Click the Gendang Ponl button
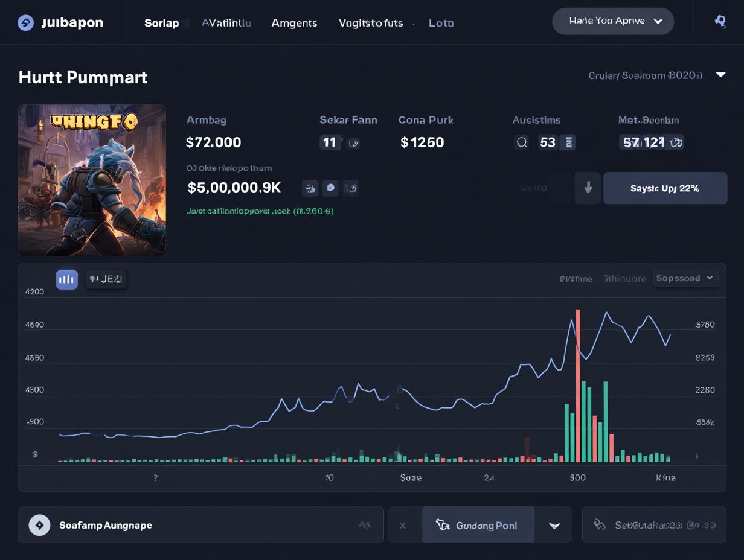Image resolution: width=744 pixels, height=560 pixels. 478,525
